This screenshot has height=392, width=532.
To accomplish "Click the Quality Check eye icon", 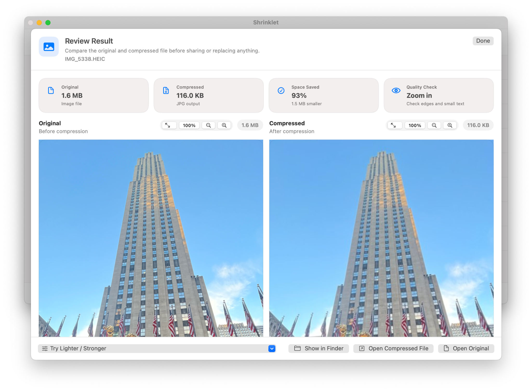I will pos(396,90).
